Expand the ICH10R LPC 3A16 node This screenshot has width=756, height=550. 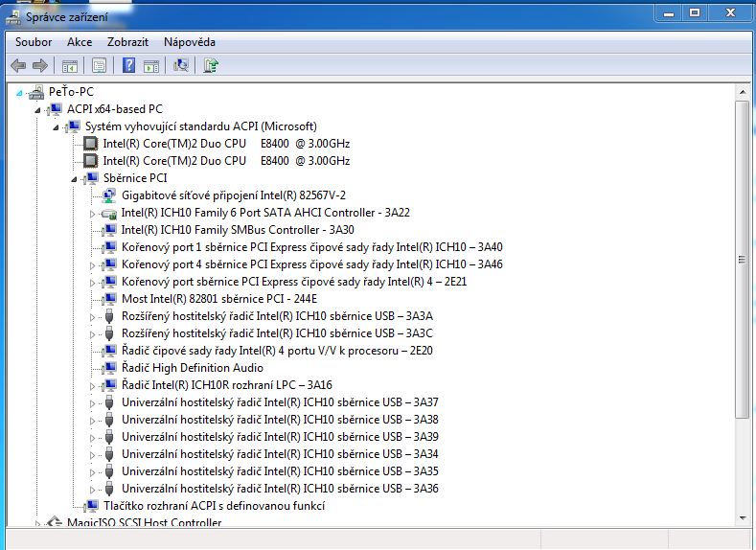tap(92, 385)
